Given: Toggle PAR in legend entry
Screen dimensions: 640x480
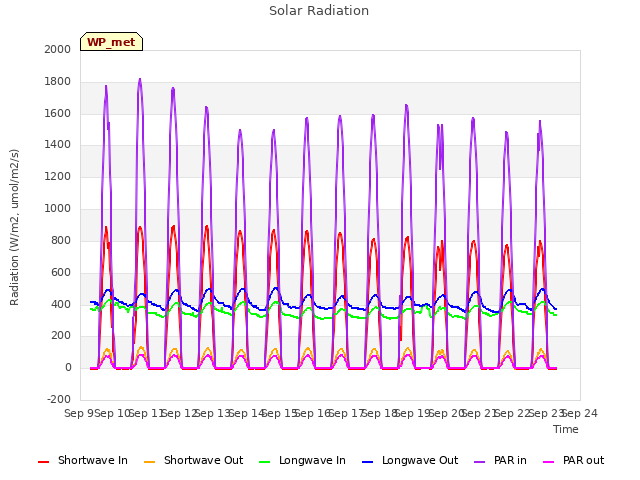Looking at the screenshot, I should pyautogui.click(x=500, y=460).
